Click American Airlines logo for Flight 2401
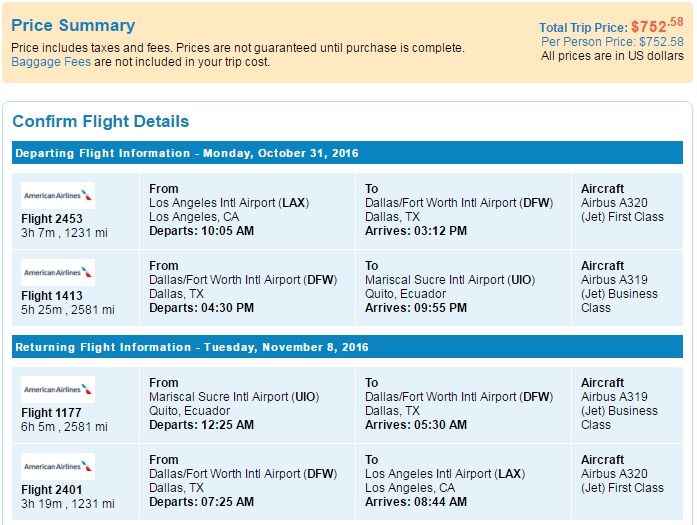Image resolution: width=697 pixels, height=525 pixels. click(x=58, y=466)
